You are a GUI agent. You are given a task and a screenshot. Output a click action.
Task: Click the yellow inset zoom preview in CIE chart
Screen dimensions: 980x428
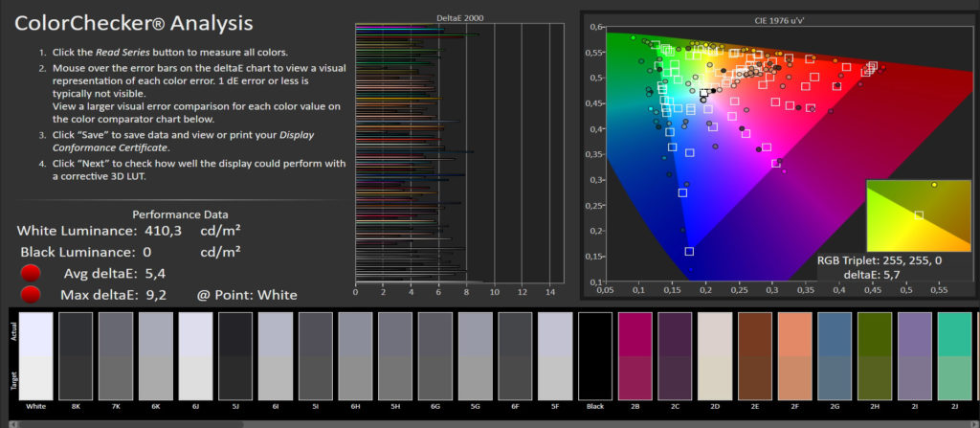click(917, 215)
